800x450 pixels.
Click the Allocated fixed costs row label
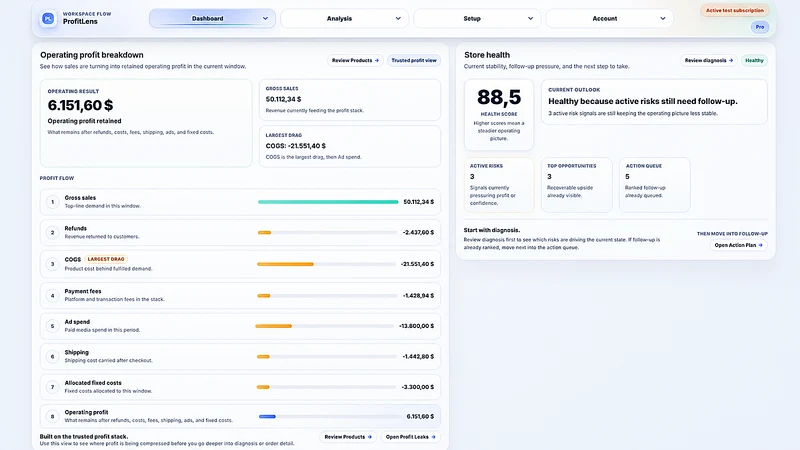click(93, 383)
